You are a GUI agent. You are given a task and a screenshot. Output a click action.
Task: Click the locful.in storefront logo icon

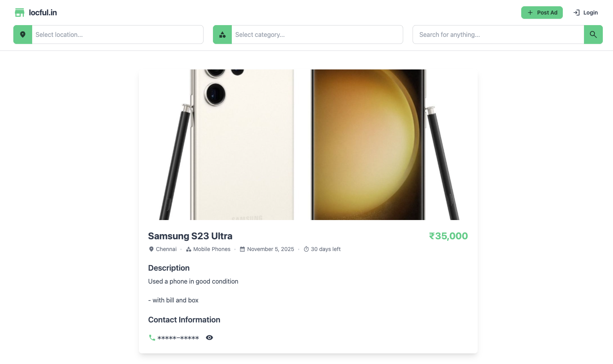click(20, 13)
